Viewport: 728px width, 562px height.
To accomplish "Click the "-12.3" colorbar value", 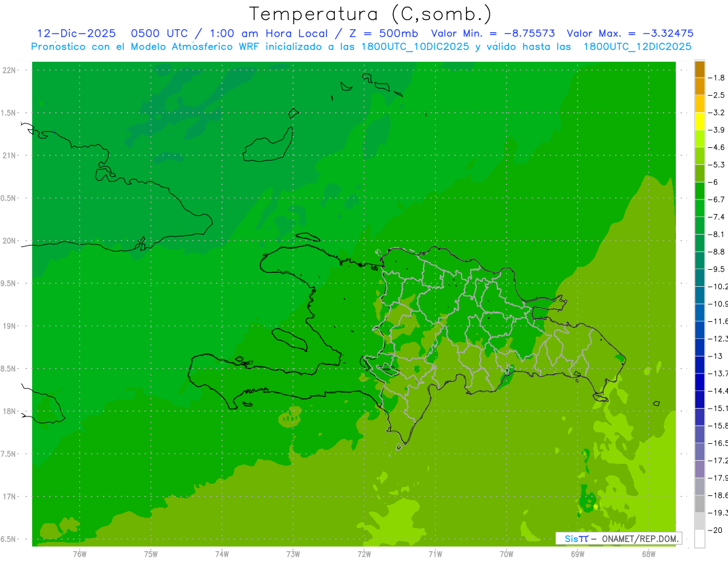I will (x=718, y=338).
